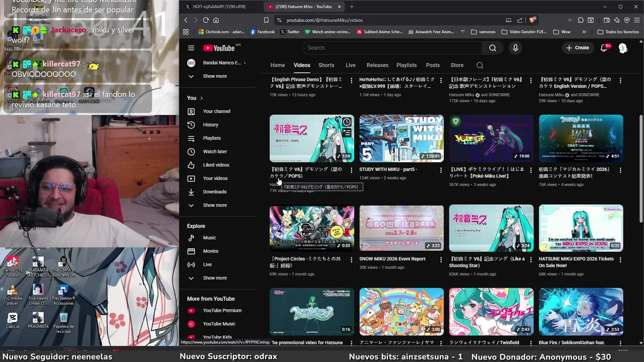Switch to the Playlists channel tab

point(407,65)
